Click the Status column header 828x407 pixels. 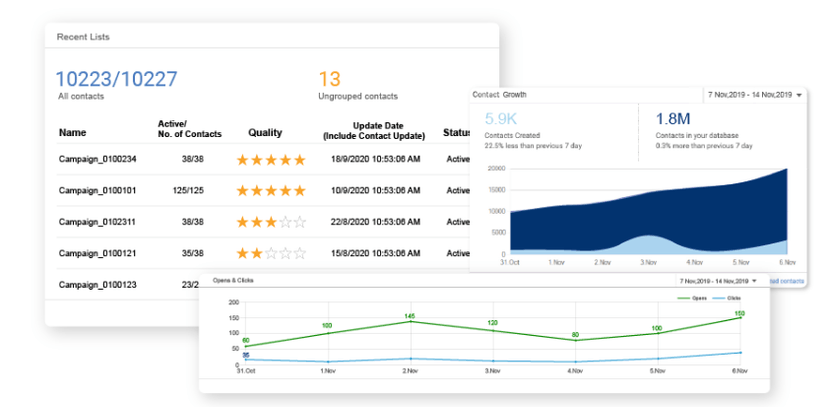point(456,131)
